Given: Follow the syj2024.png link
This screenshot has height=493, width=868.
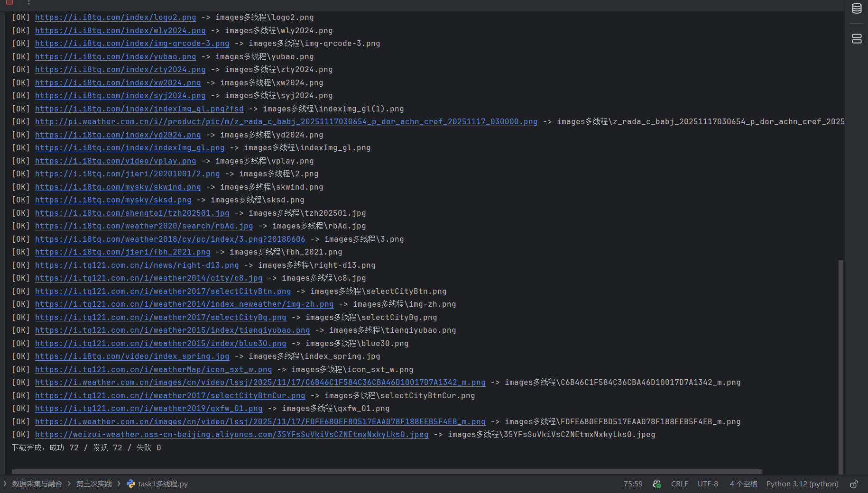Looking at the screenshot, I should 120,96.
